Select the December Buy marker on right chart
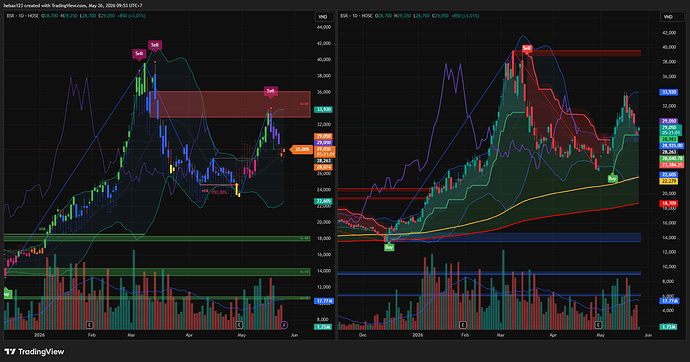Image resolution: width=690 pixels, height=362 pixels. (389, 247)
